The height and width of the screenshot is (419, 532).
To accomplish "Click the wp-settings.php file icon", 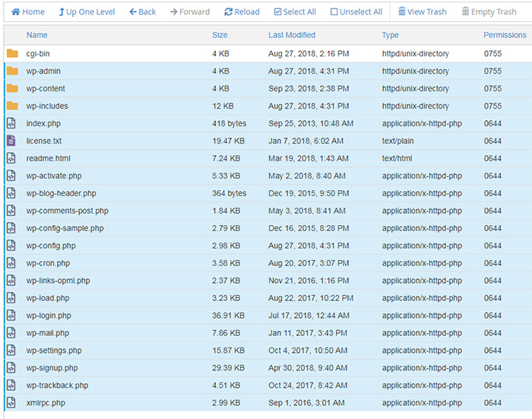I will [11, 351].
